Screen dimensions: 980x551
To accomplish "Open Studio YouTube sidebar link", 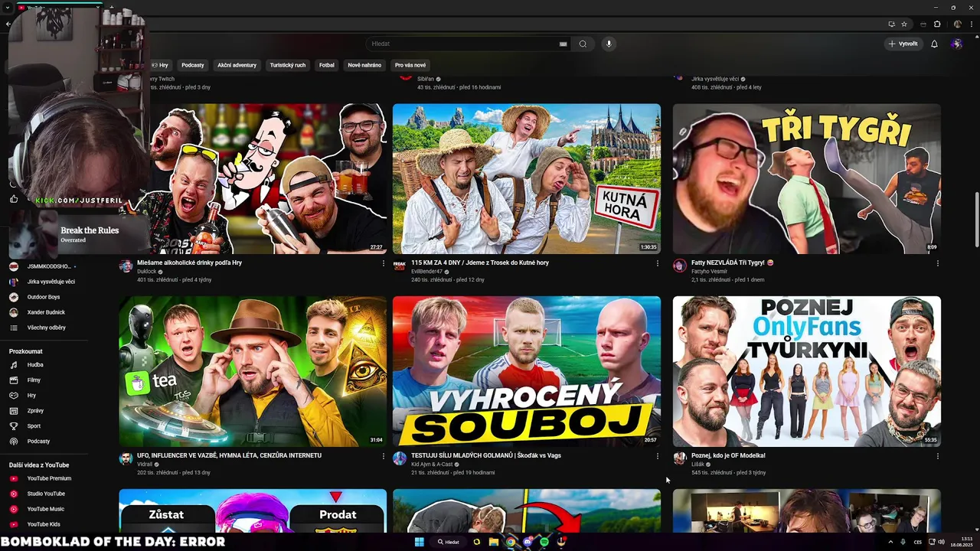I will tap(46, 494).
